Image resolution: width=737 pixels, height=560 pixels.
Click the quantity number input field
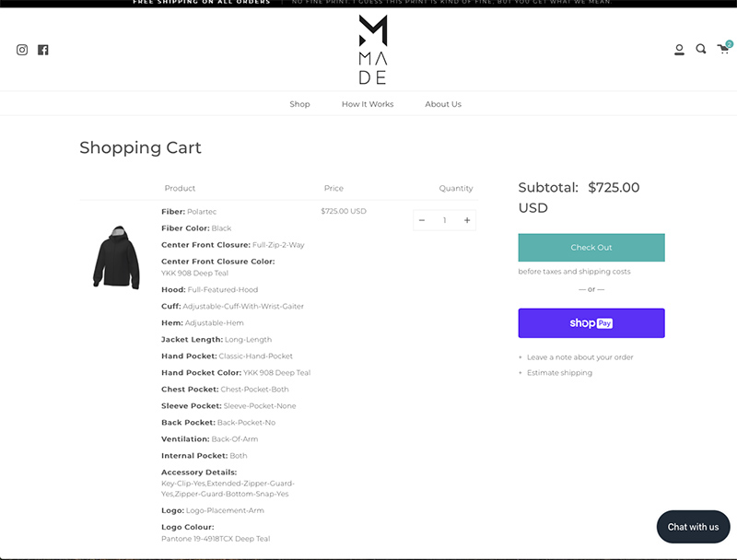point(445,220)
